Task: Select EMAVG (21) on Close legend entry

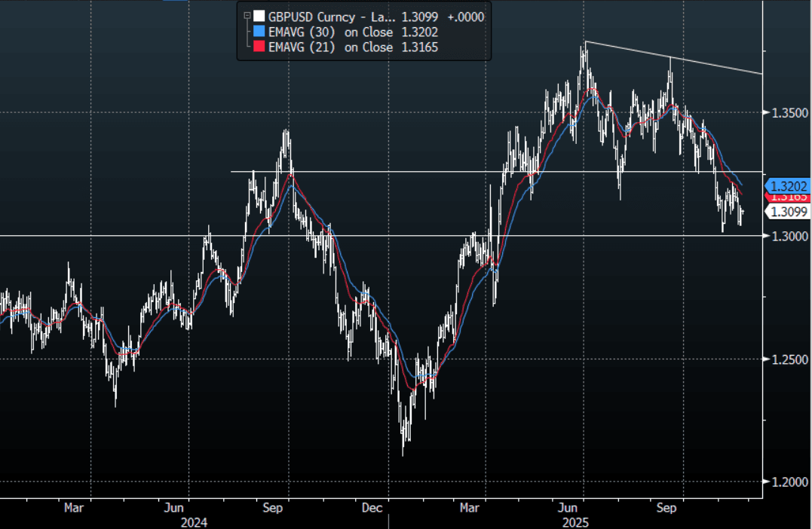Action: pyautogui.click(x=330, y=47)
